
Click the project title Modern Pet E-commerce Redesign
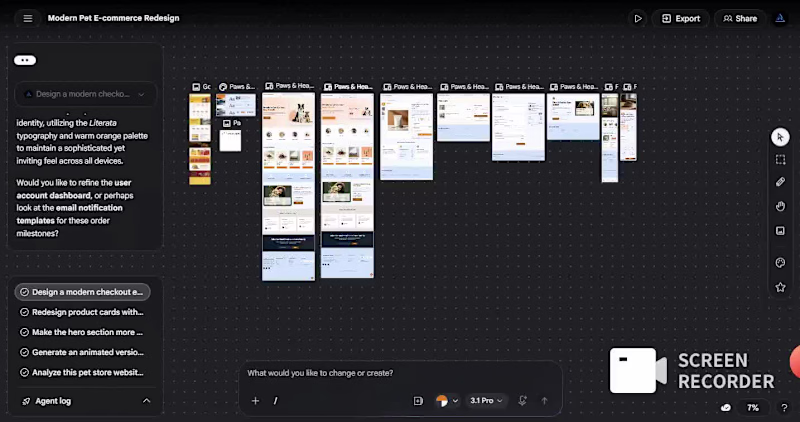(113, 18)
